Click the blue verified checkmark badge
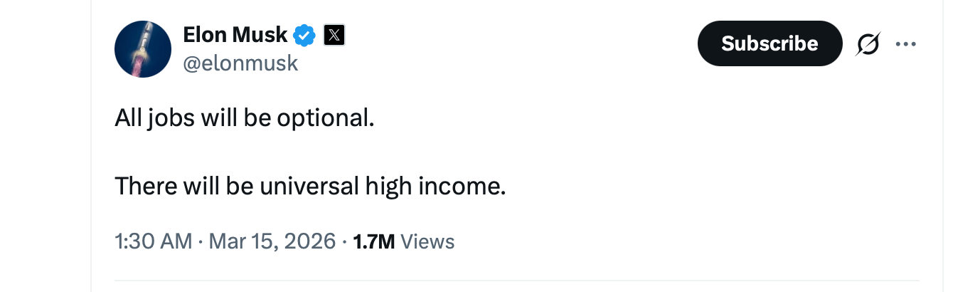 tap(305, 35)
